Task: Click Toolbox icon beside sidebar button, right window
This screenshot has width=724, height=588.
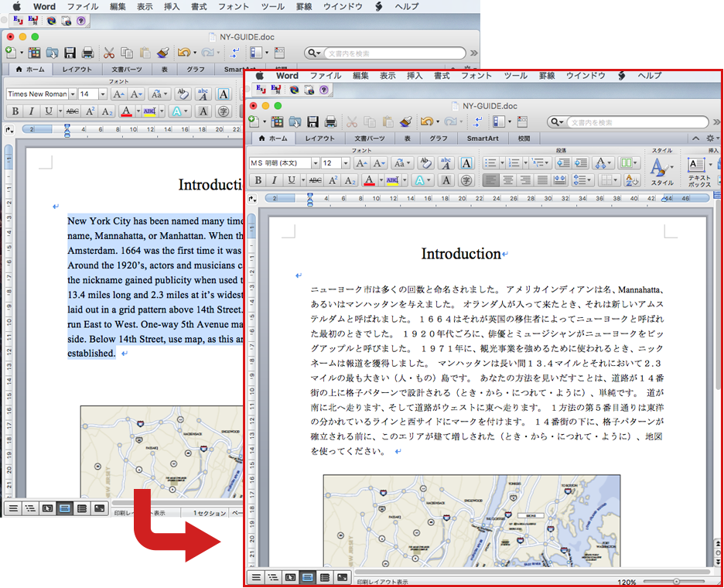Action: pyautogui.click(x=523, y=122)
